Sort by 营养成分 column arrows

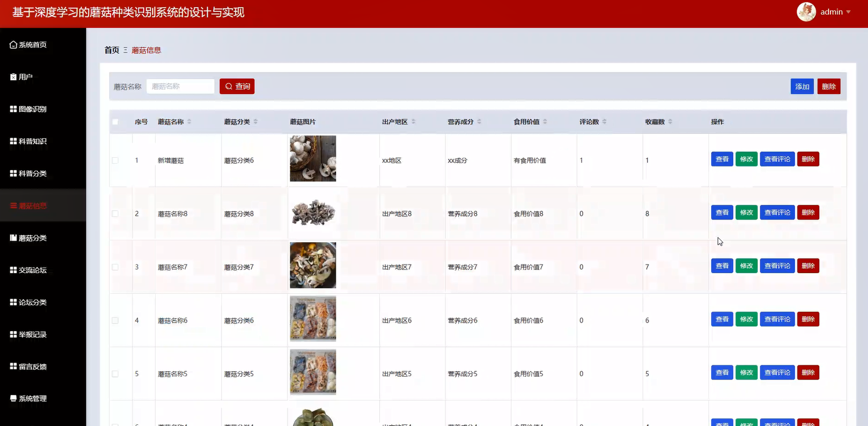click(x=480, y=122)
